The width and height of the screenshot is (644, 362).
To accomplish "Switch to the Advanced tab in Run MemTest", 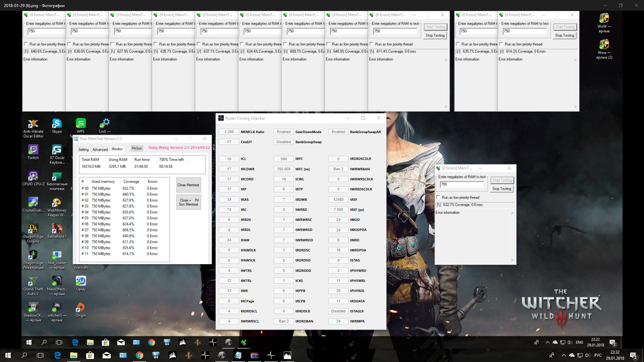I will 100,149.
